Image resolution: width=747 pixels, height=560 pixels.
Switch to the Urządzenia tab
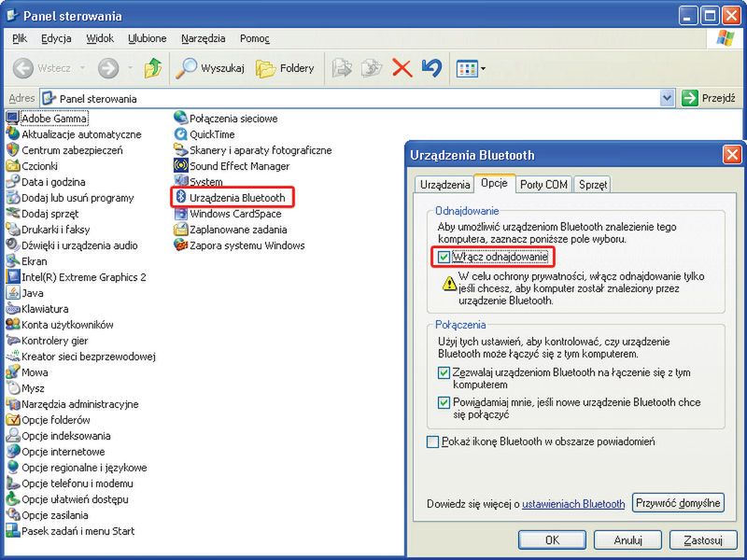click(x=444, y=184)
